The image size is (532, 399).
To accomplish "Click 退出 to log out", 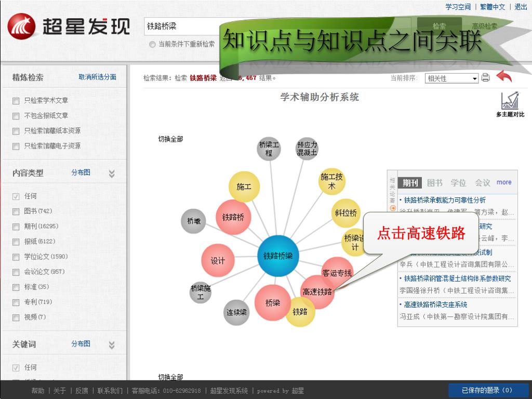I will tap(521, 7).
